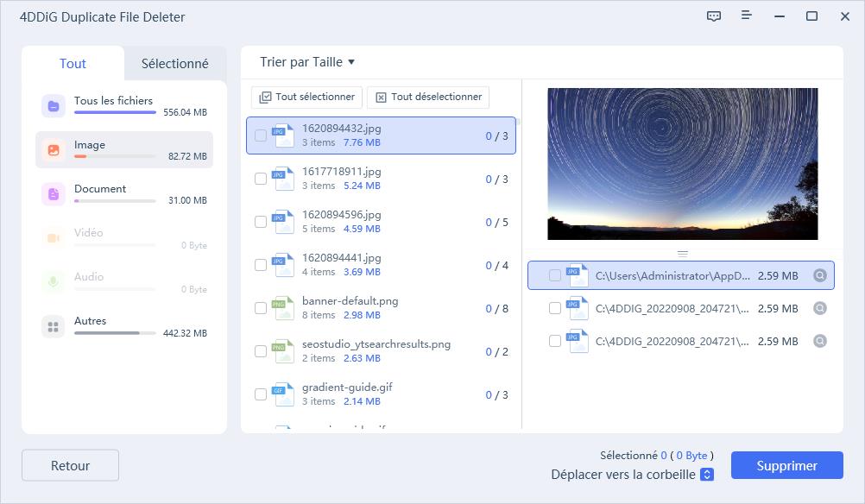Click GIF file icon for gradient-guide.gif
The height and width of the screenshot is (504, 865).
[x=283, y=394]
